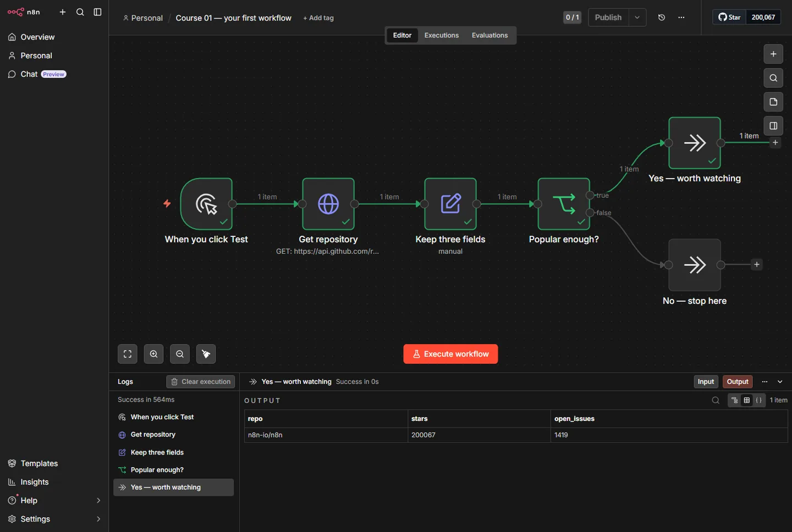
Task: Select the Popular enough? If node
Action: tap(564, 204)
